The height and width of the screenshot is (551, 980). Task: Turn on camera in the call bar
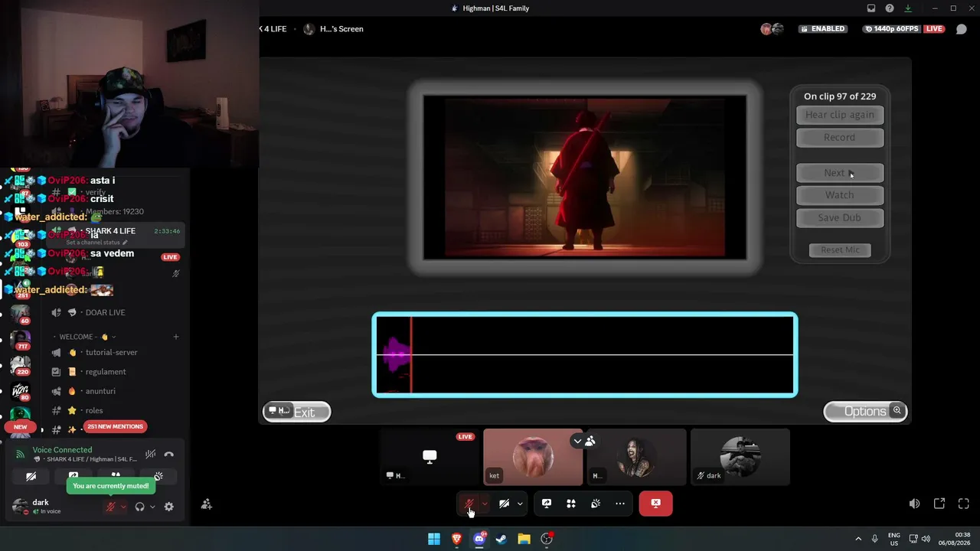[504, 504]
